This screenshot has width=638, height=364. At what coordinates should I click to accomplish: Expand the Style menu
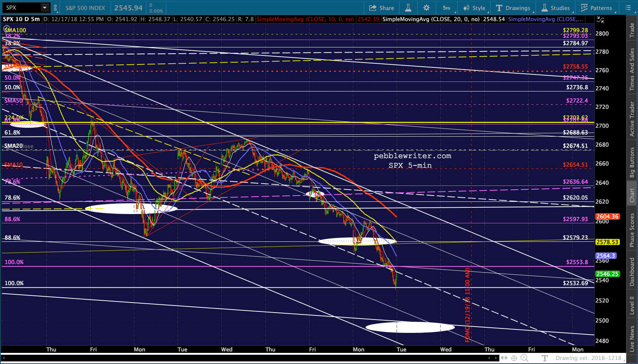click(x=474, y=8)
